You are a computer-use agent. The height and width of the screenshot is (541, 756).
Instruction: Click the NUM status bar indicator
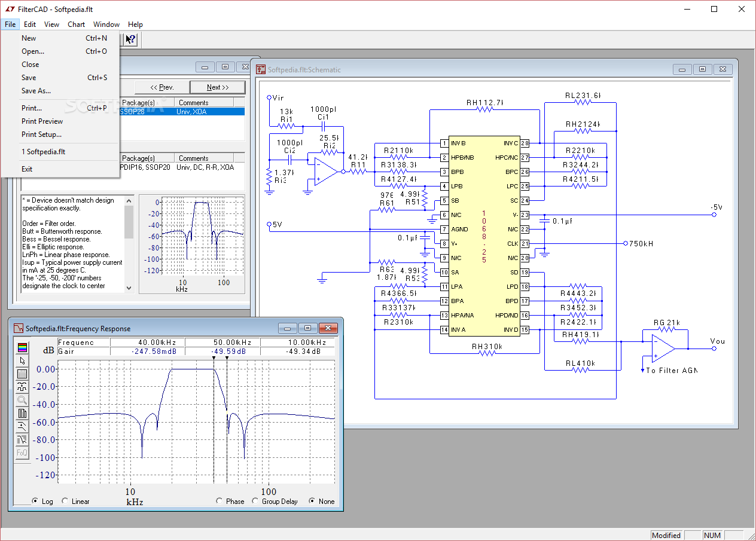coord(712,535)
